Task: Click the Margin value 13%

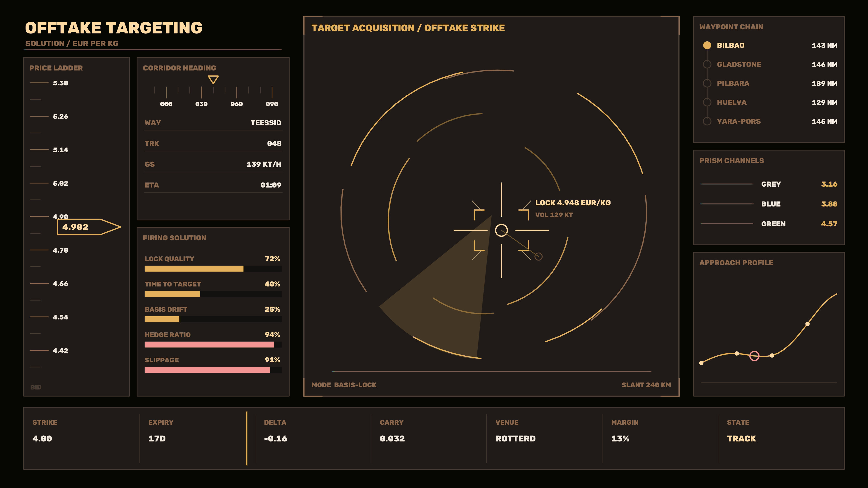Action: tap(620, 439)
